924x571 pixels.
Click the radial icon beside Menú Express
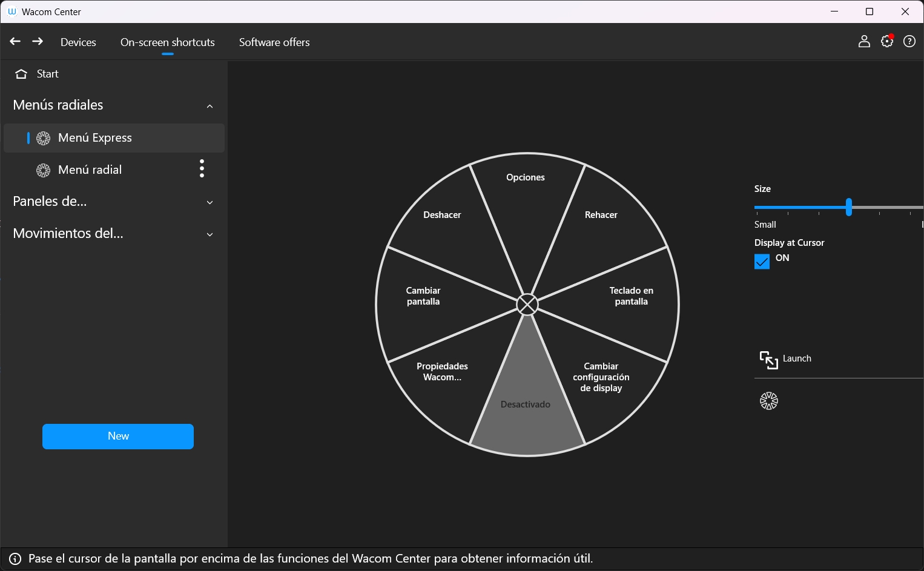click(x=44, y=138)
